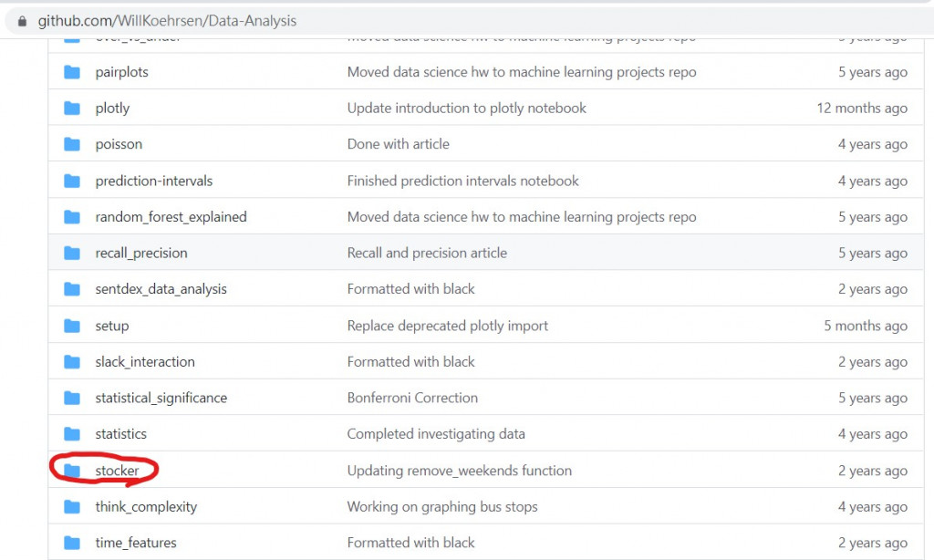This screenshot has width=934, height=560.
Task: Open the think_complexity directory
Action: coord(146,506)
